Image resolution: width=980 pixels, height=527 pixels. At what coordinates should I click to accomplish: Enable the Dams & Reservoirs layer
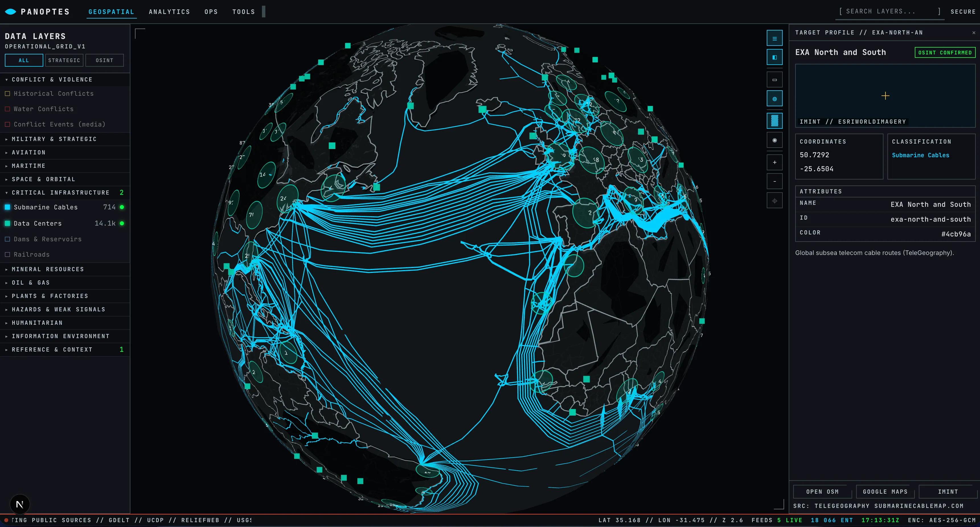click(7, 239)
